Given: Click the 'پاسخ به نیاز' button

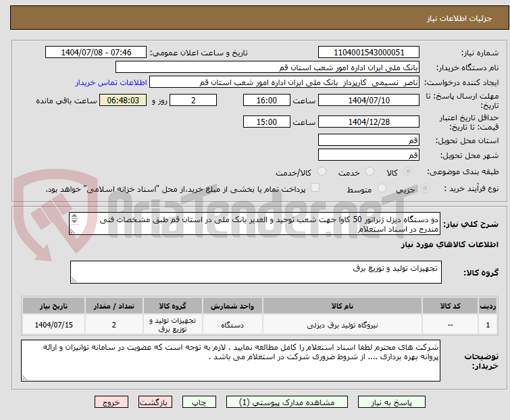Looking at the screenshot, I should (x=391, y=402).
